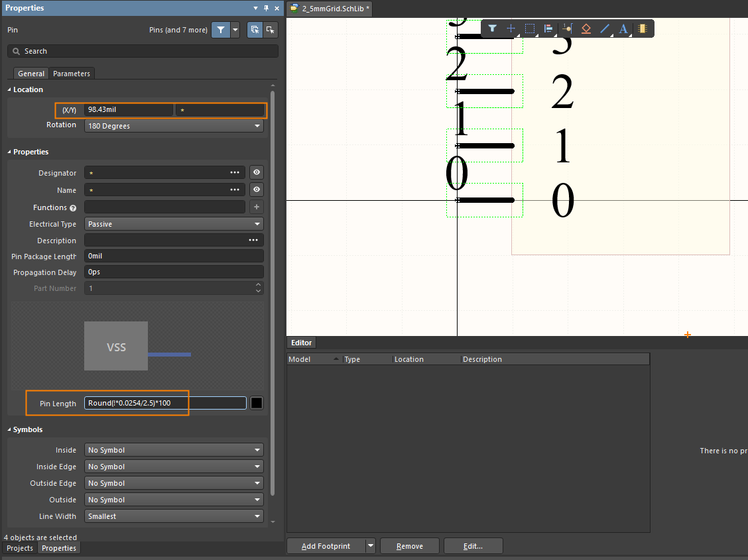Switch to the Parameters tab
Image resolution: width=748 pixels, height=560 pixels.
pos(72,74)
